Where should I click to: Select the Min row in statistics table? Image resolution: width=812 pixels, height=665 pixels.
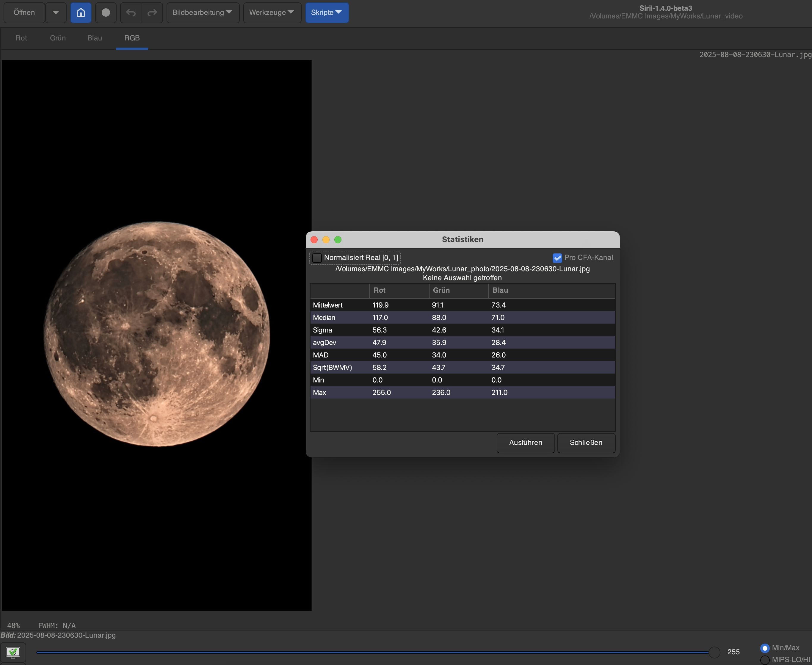tap(463, 380)
